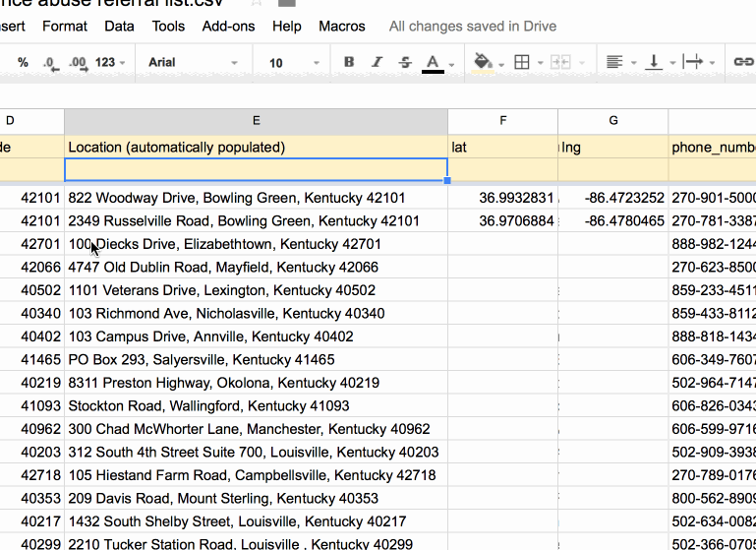Click the 'Location (automatically populated)' header cell

click(x=256, y=148)
